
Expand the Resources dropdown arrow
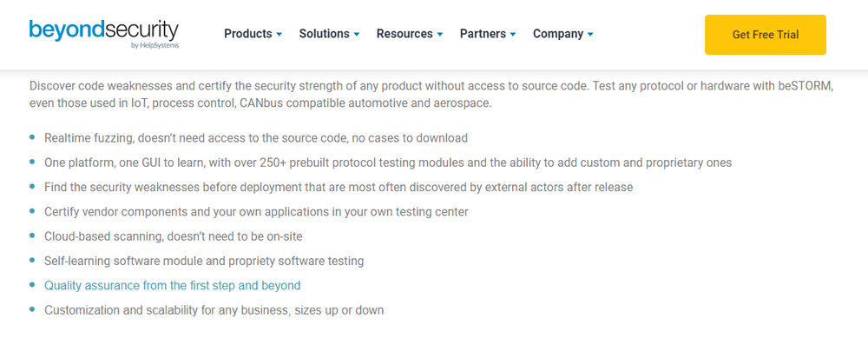[439, 35]
